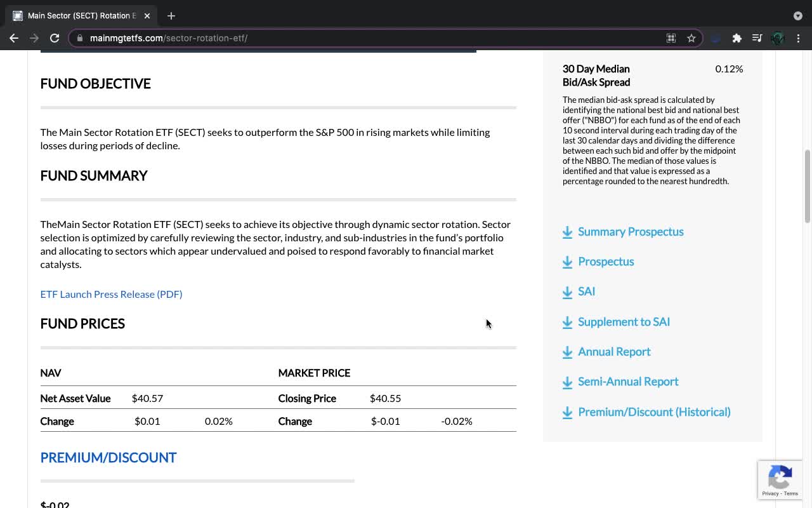This screenshot has height=508, width=812.
Task: Open new tab with plus button
Action: coord(171,15)
